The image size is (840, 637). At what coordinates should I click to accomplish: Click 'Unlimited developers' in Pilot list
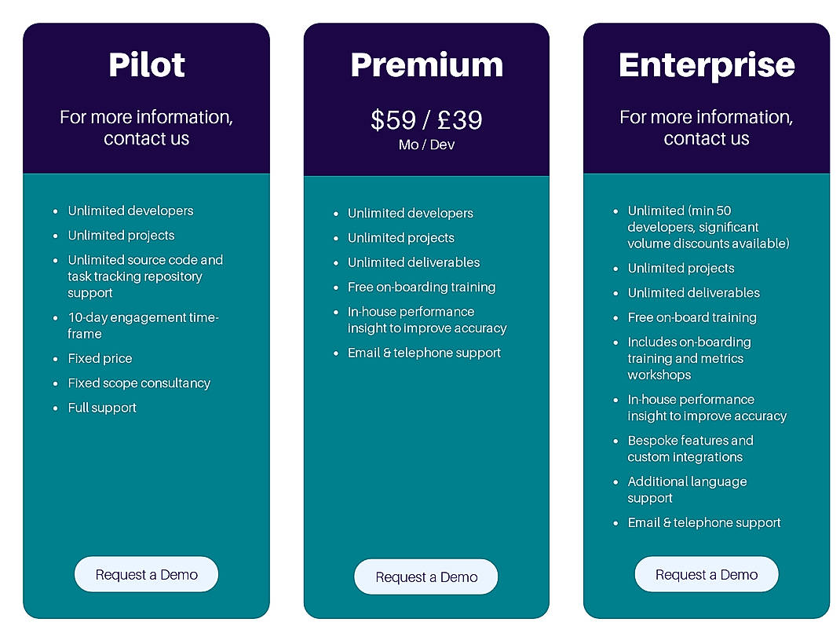pyautogui.click(x=130, y=211)
